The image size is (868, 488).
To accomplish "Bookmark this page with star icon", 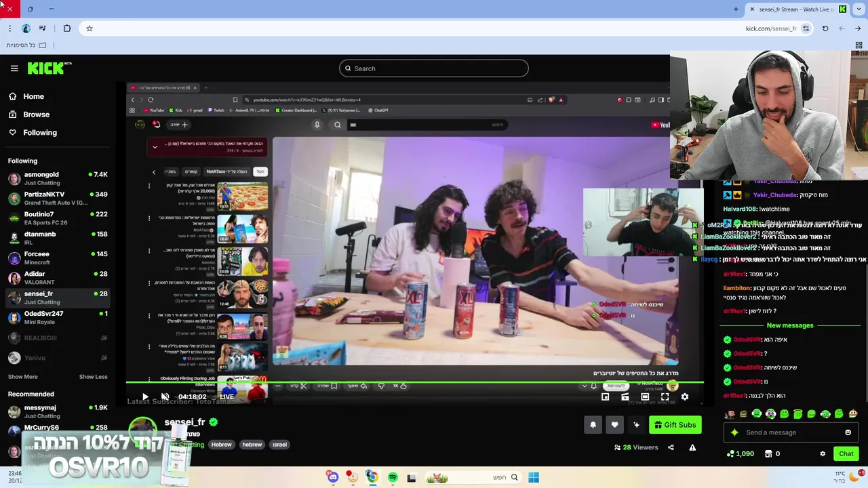I will pyautogui.click(x=89, y=28).
